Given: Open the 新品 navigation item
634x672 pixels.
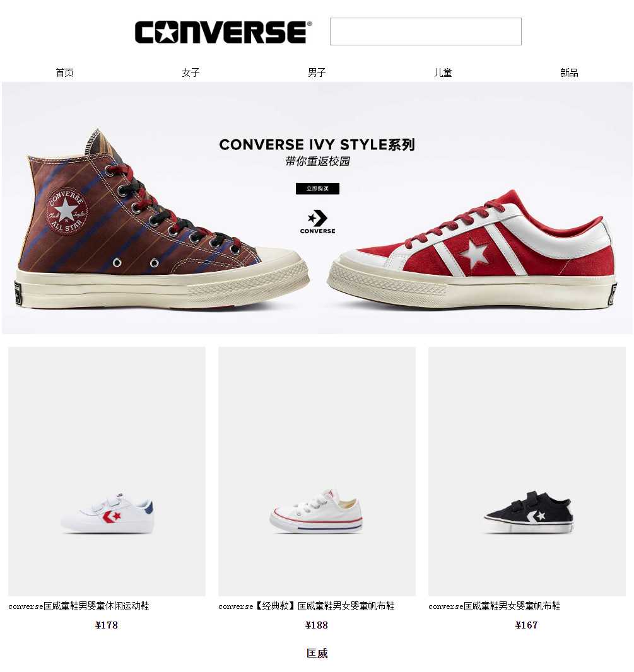Looking at the screenshot, I should coord(569,72).
